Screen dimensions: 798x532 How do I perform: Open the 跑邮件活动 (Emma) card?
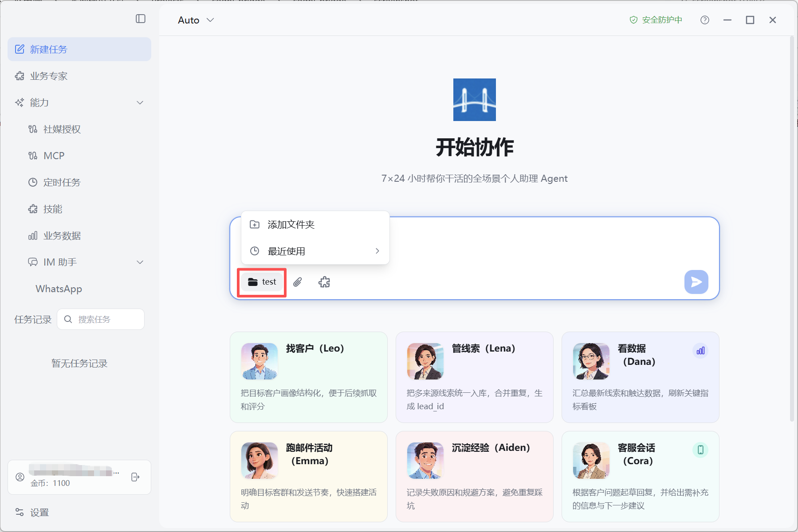[309, 477]
